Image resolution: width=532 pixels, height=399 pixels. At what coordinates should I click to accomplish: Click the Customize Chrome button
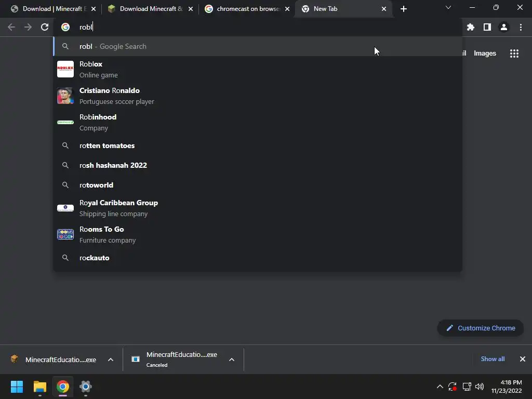(x=481, y=328)
